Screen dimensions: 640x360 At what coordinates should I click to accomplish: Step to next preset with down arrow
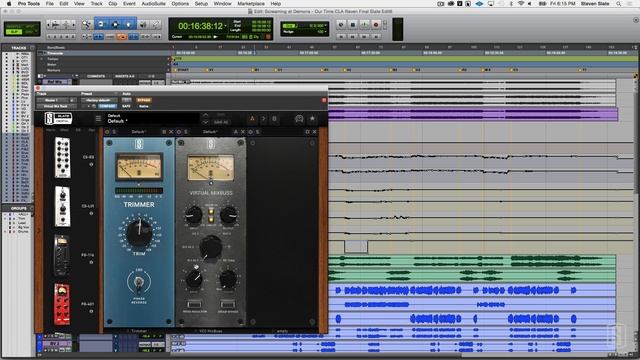click(x=205, y=122)
